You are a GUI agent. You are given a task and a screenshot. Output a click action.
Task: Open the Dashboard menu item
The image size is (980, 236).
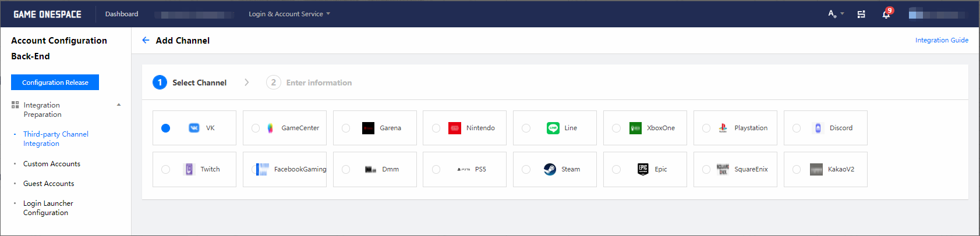coord(122,14)
